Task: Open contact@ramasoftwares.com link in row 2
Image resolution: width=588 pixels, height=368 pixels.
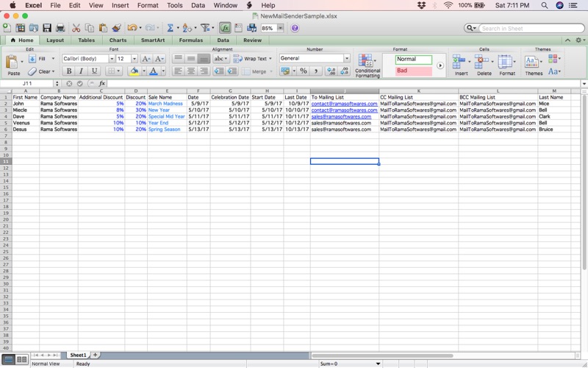Action: tap(344, 104)
